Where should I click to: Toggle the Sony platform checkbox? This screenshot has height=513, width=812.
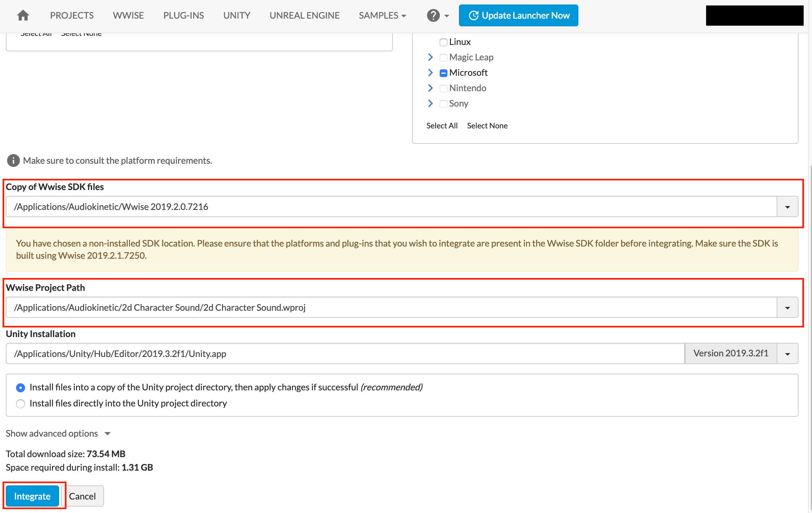tap(444, 104)
